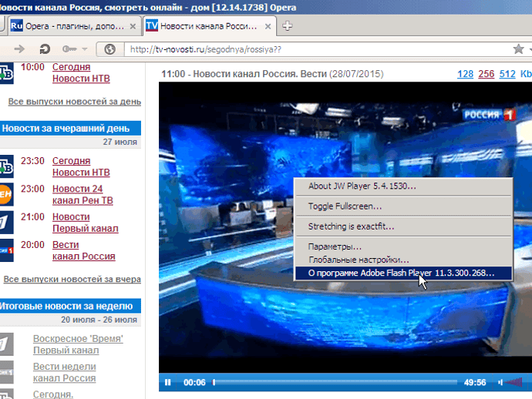This screenshot has height=399, width=532.
Task: Click the forward navigation arrow
Action: (19, 49)
